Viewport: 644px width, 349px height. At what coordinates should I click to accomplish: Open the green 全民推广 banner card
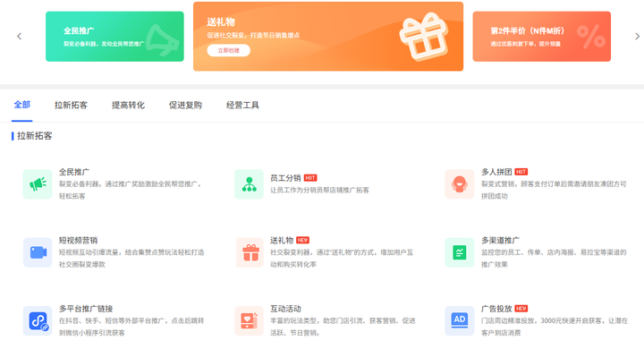pyautogui.click(x=114, y=37)
